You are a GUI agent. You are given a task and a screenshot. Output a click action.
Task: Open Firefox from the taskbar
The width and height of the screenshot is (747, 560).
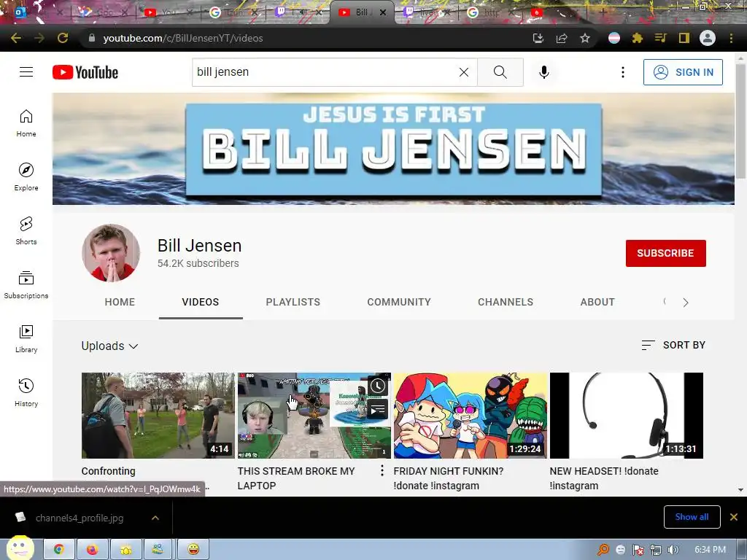(93, 549)
